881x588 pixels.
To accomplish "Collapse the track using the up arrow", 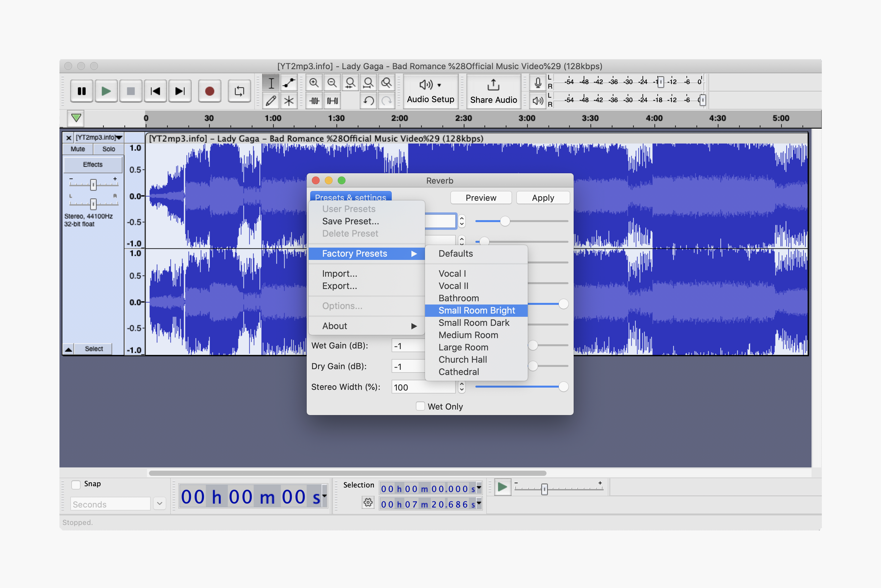I will pyautogui.click(x=69, y=349).
